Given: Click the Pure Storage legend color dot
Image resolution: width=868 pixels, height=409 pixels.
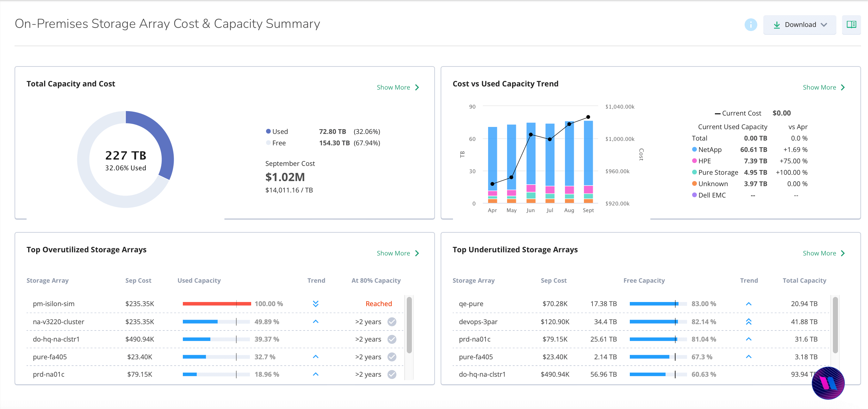Looking at the screenshot, I should point(694,172).
